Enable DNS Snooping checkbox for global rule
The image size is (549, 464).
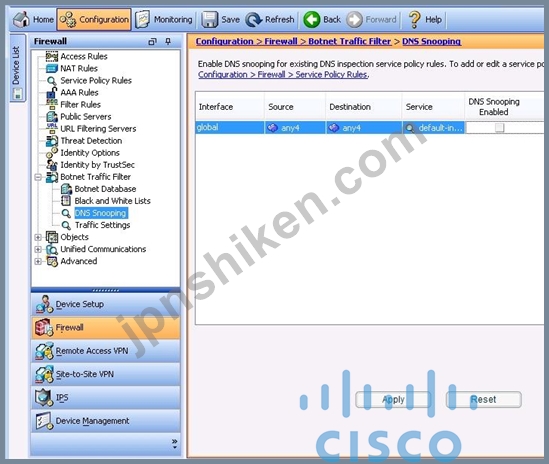pyautogui.click(x=499, y=127)
